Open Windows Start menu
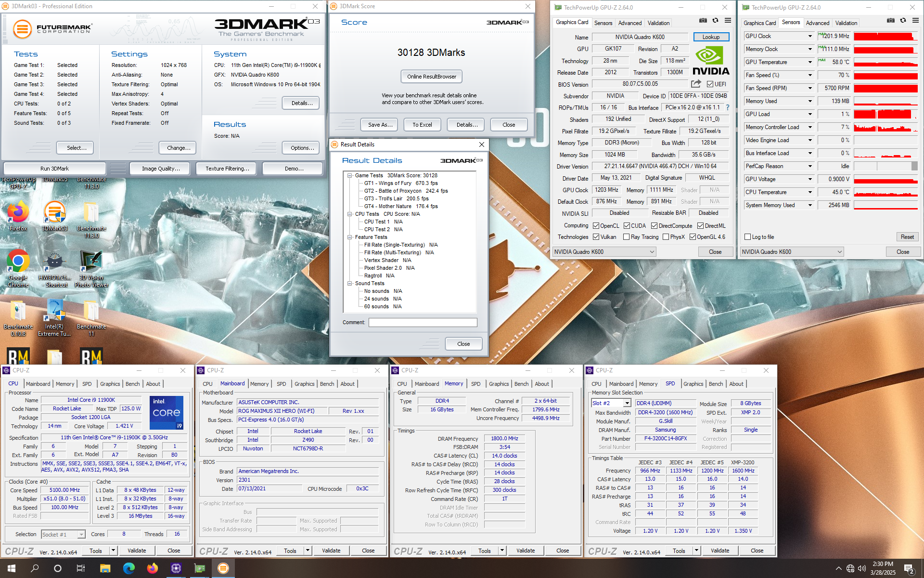 click(12, 568)
